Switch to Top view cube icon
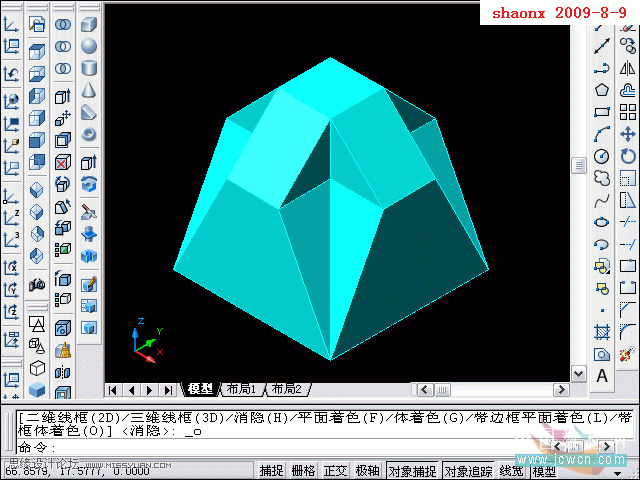This screenshot has width=640, height=480. [36, 52]
